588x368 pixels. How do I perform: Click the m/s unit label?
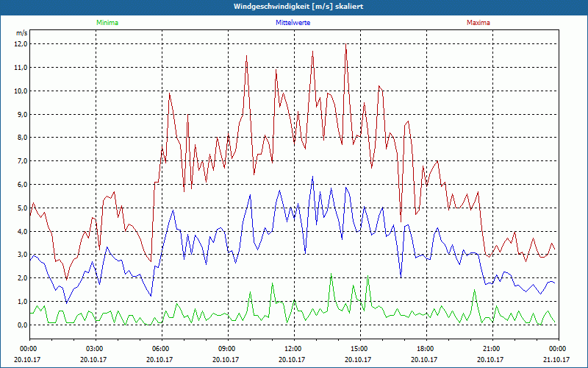coord(22,33)
